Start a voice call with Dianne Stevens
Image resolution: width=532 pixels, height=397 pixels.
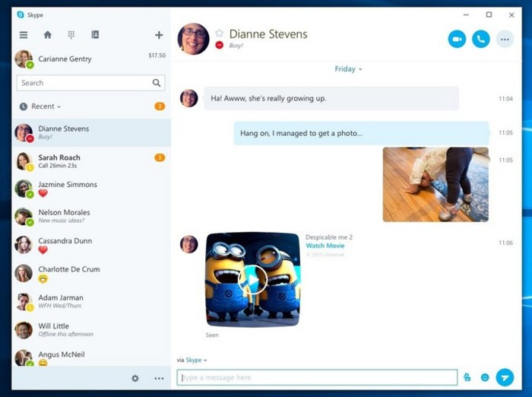pos(481,40)
